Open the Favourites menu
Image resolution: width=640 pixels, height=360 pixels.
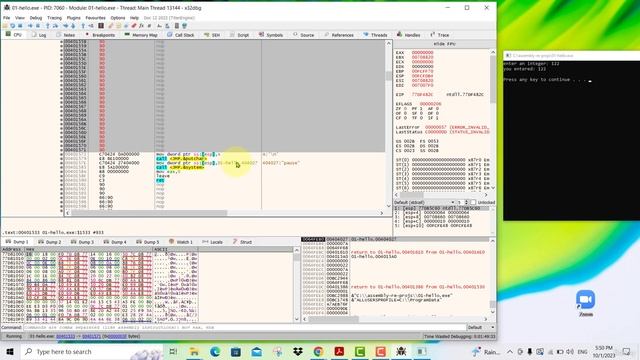pos(96,18)
